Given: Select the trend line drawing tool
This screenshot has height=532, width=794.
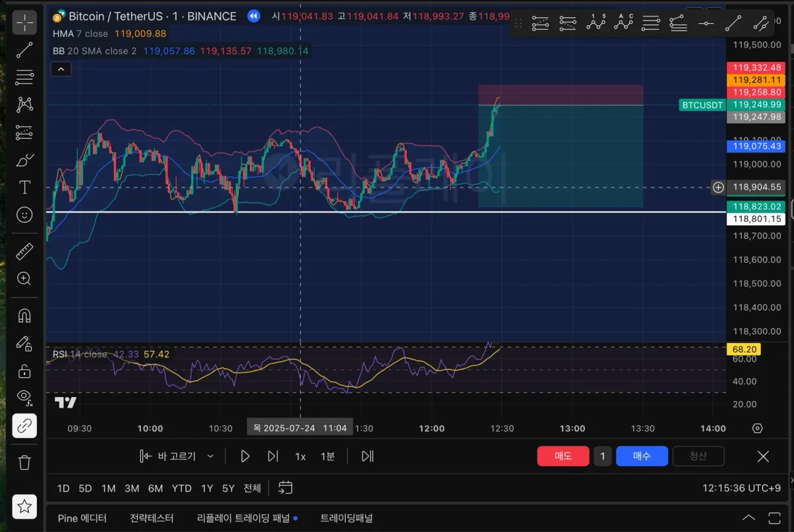Looking at the screenshot, I should tap(24, 50).
